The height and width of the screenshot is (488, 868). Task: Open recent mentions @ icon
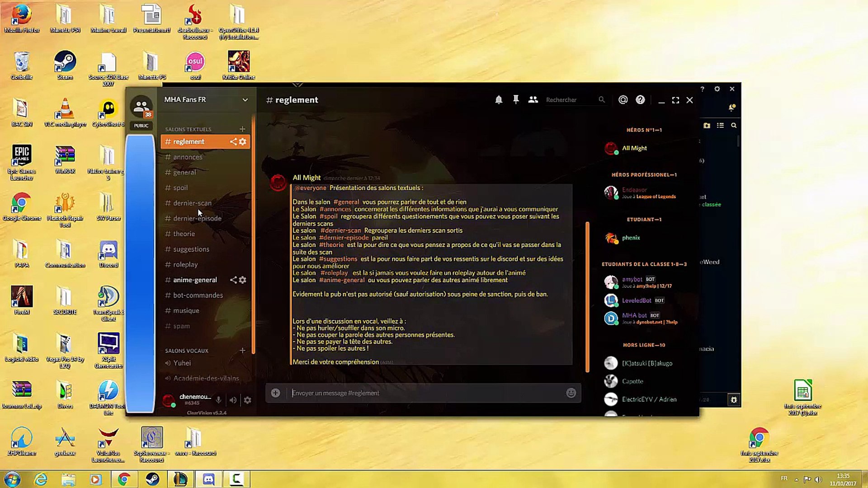pyautogui.click(x=623, y=100)
